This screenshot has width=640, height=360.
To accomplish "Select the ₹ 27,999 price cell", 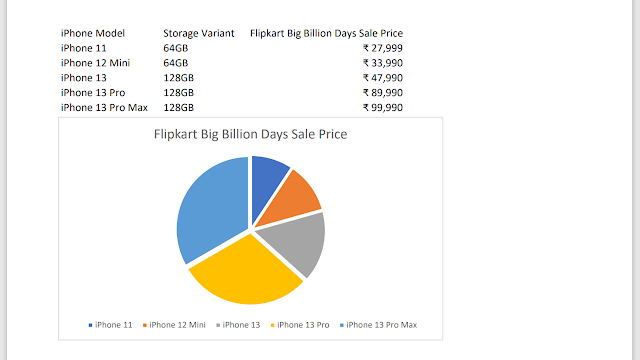I will (x=382, y=48).
